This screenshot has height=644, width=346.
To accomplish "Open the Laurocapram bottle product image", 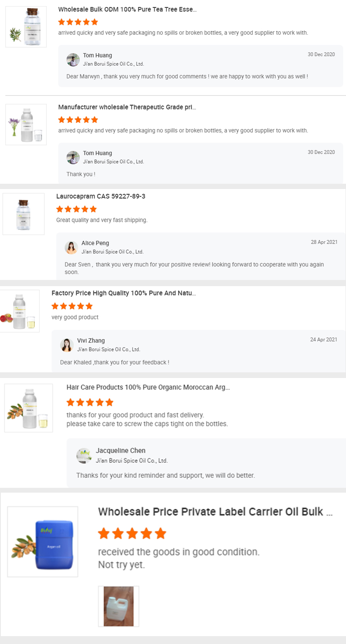I will (x=24, y=214).
